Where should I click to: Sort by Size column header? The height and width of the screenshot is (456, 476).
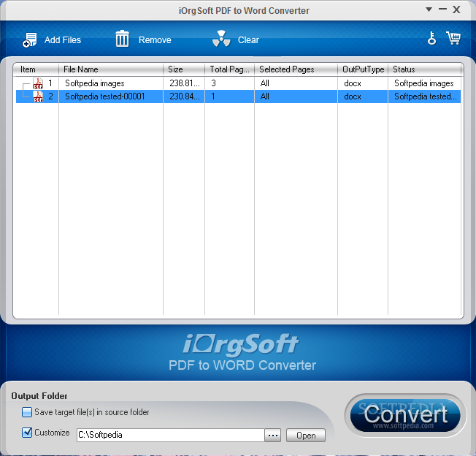pyautogui.click(x=184, y=69)
